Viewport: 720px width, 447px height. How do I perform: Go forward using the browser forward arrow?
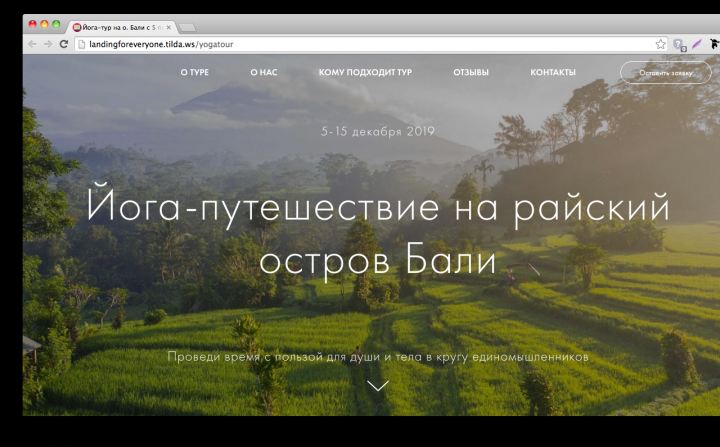click(48, 44)
